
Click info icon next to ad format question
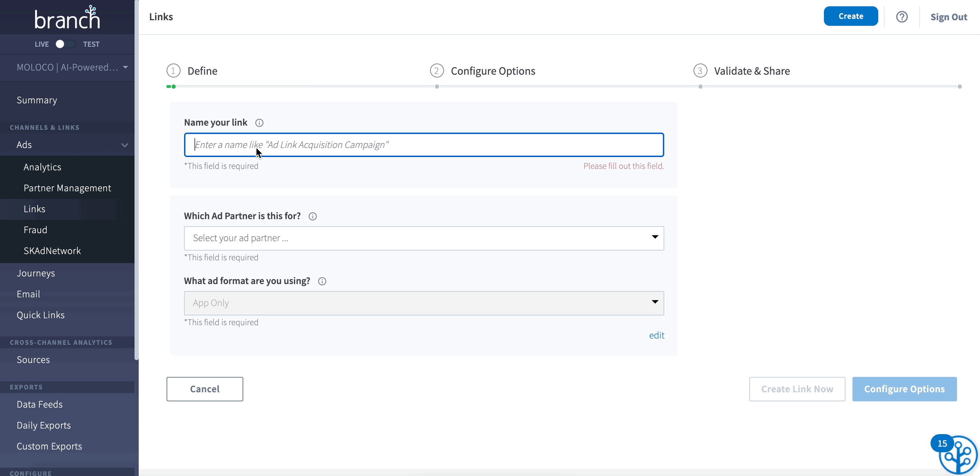[322, 281]
